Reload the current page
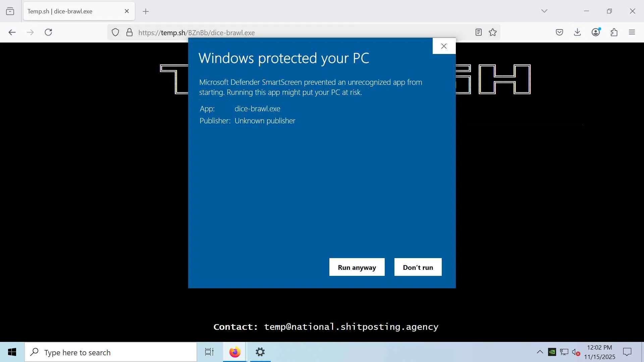The image size is (644, 362). coord(48,32)
